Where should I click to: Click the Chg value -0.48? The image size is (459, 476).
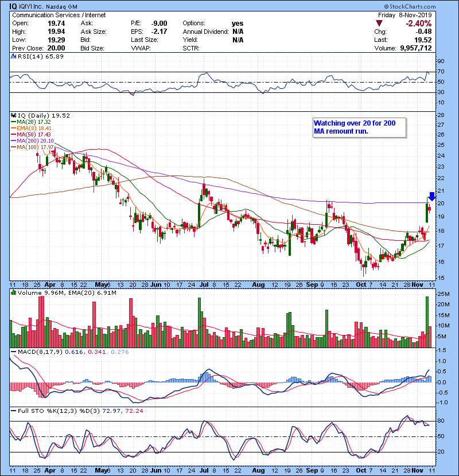(x=424, y=32)
